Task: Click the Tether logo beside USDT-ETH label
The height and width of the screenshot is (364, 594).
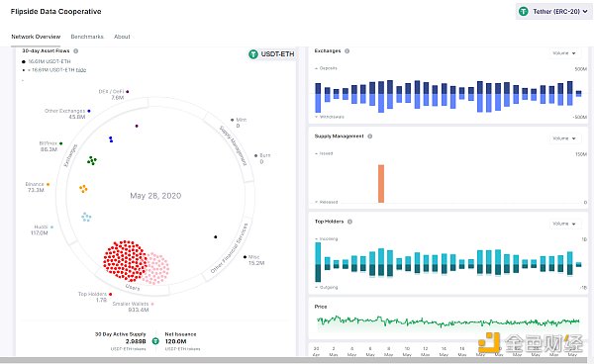Action: pos(253,54)
